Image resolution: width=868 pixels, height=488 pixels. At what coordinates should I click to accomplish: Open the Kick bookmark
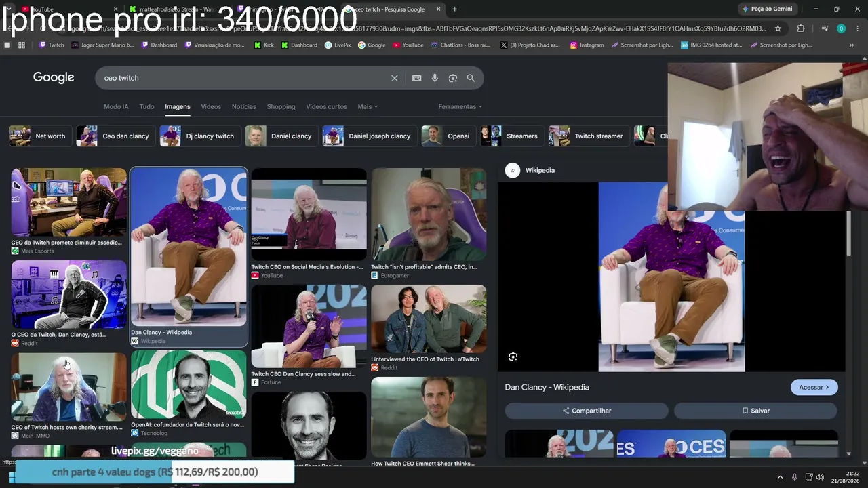click(x=264, y=45)
